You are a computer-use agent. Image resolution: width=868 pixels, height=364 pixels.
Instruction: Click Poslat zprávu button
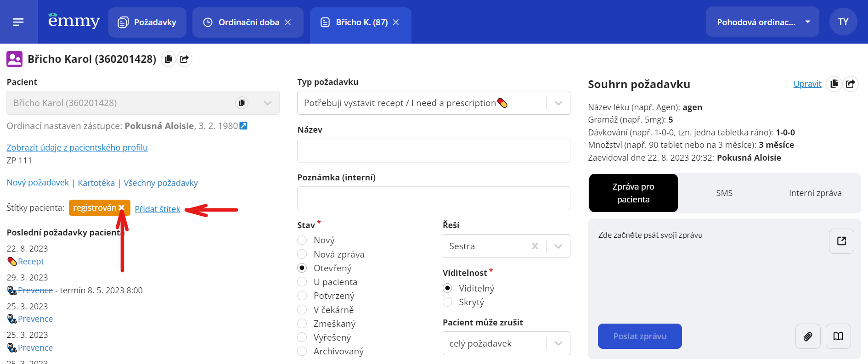click(x=640, y=336)
